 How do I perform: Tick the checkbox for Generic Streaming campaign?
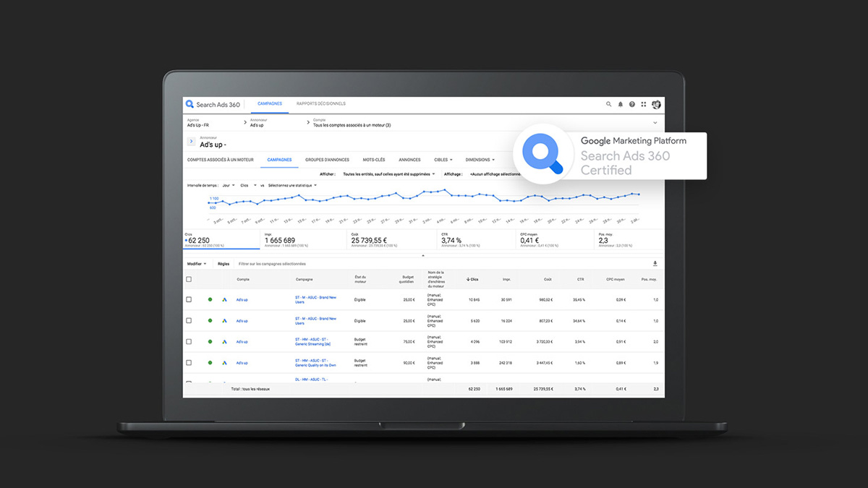[190, 341]
